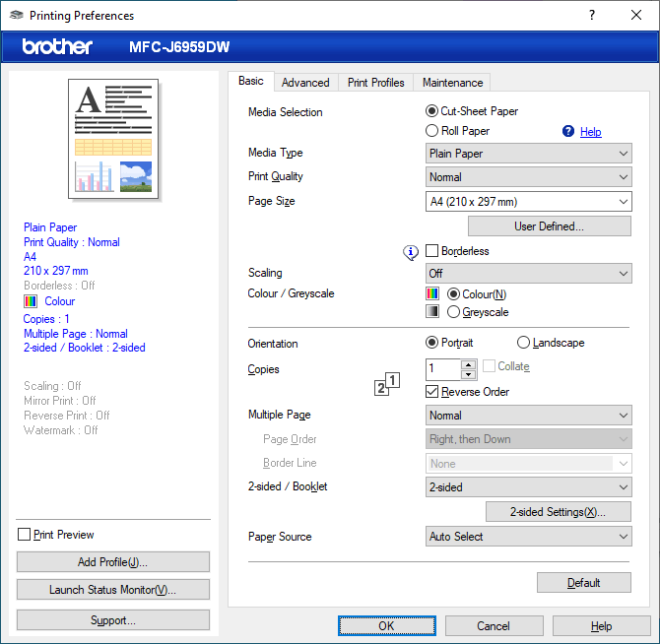The height and width of the screenshot is (644, 660).
Task: Click the Colour mode icon beside Colour(N)
Action: pyautogui.click(x=432, y=293)
